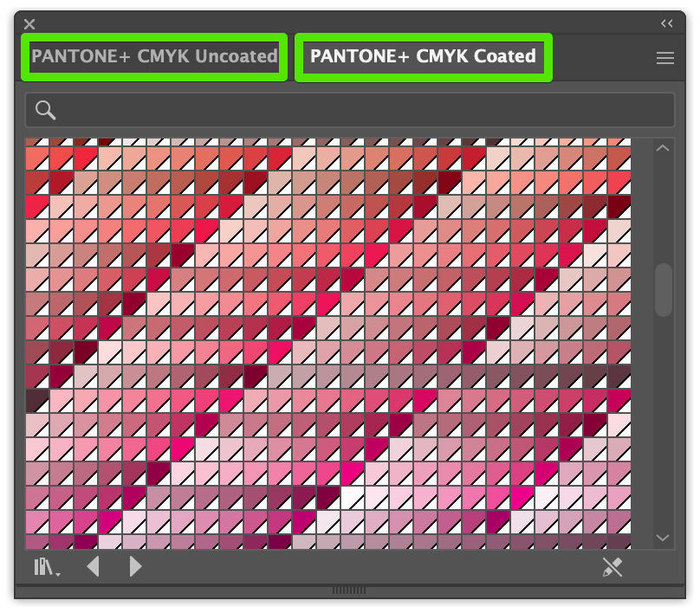This screenshot has width=700, height=613.
Task: Click the panel bottom resize grip
Action: pos(349,590)
